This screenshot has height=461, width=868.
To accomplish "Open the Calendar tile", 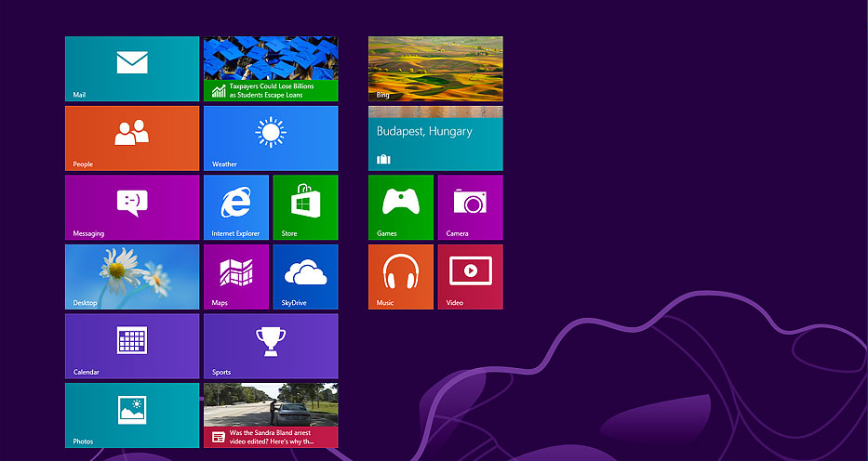I will coord(132,346).
